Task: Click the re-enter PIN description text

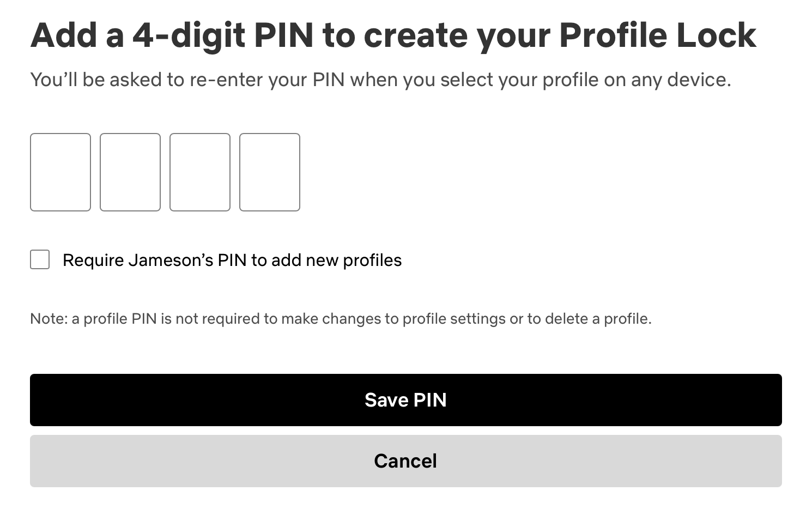Action: (381, 80)
